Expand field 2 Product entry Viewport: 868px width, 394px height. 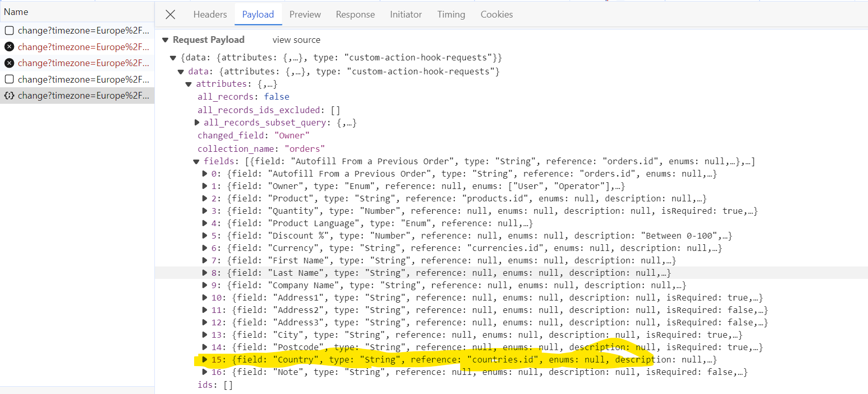(204, 198)
